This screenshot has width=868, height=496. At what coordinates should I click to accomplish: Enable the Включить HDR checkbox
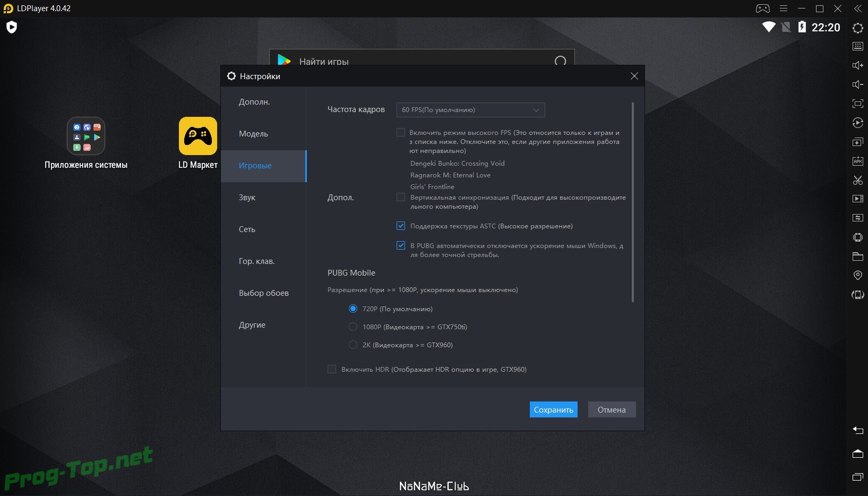point(332,369)
